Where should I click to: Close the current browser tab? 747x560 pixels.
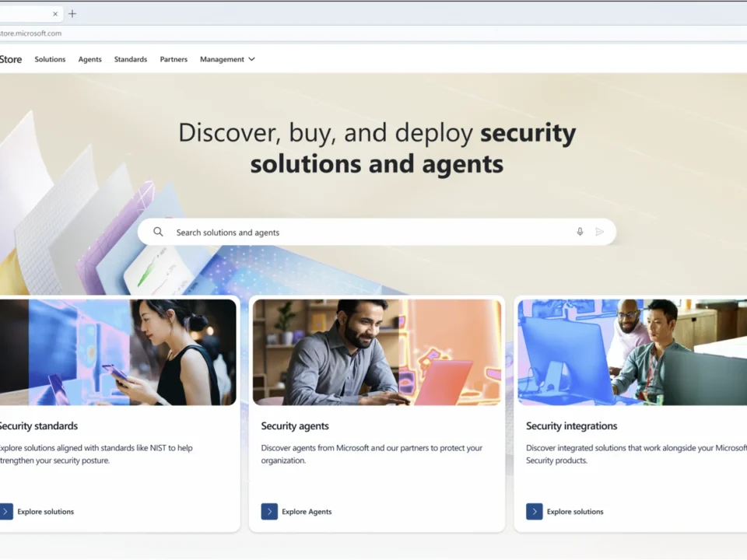coord(55,14)
